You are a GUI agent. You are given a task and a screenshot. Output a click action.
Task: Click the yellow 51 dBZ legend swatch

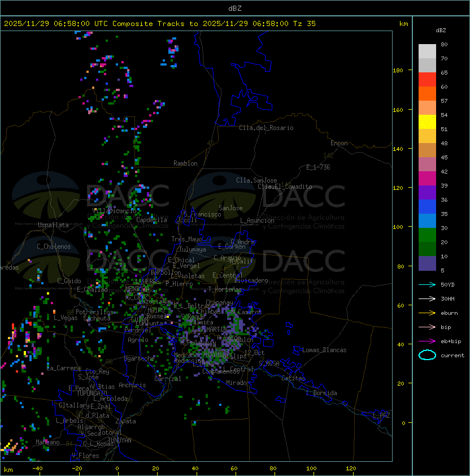click(427, 122)
